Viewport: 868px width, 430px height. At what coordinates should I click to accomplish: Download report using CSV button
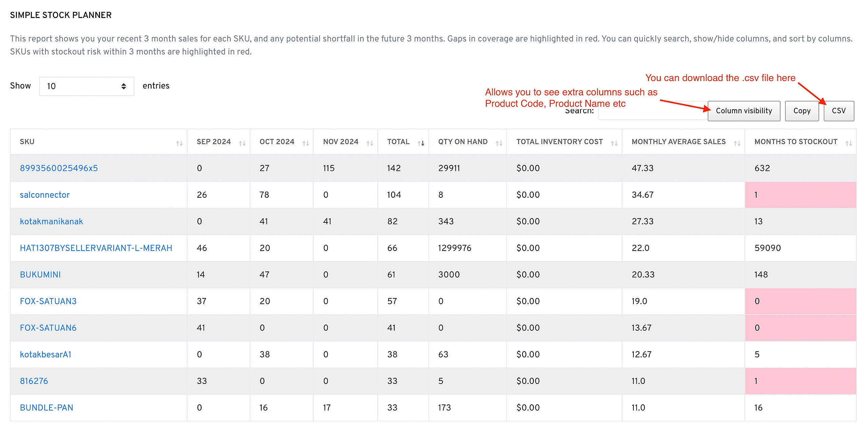pos(839,111)
